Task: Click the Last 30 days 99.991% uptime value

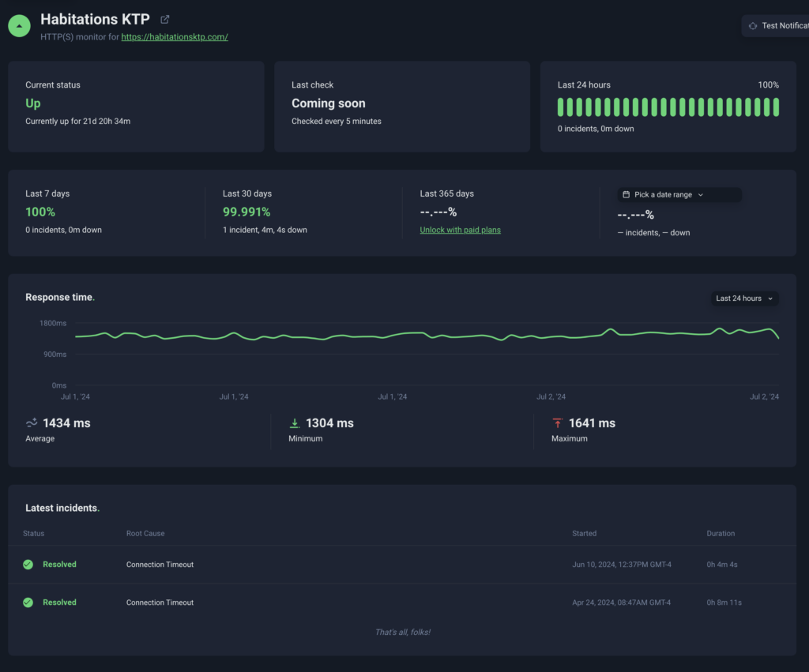Action: pos(246,212)
